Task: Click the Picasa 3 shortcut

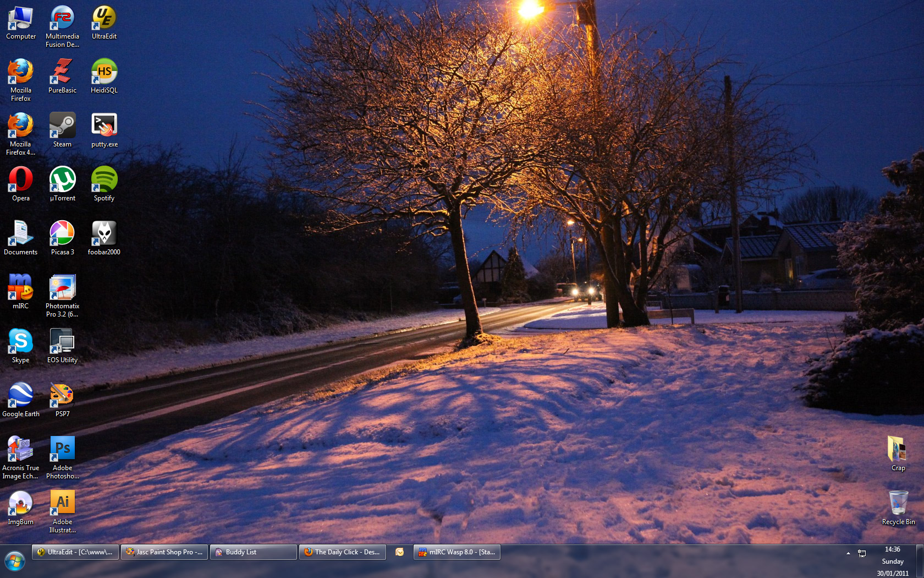Action: pyautogui.click(x=62, y=233)
